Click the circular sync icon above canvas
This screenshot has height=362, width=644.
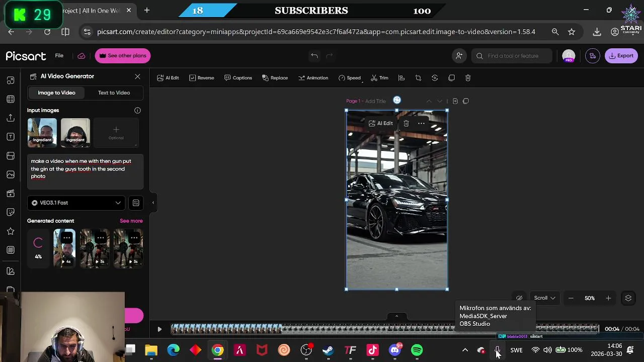click(397, 100)
